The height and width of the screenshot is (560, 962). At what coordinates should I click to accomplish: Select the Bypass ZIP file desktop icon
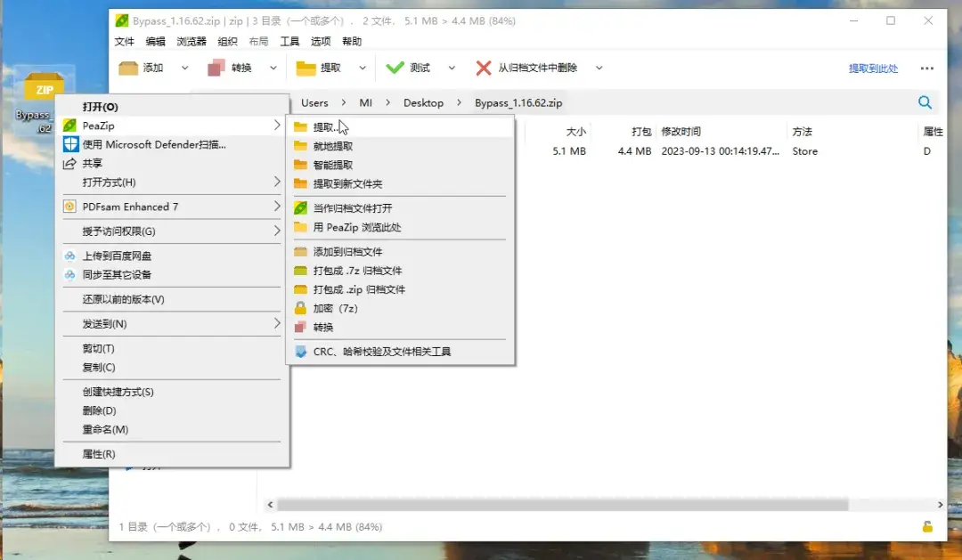pos(44,101)
